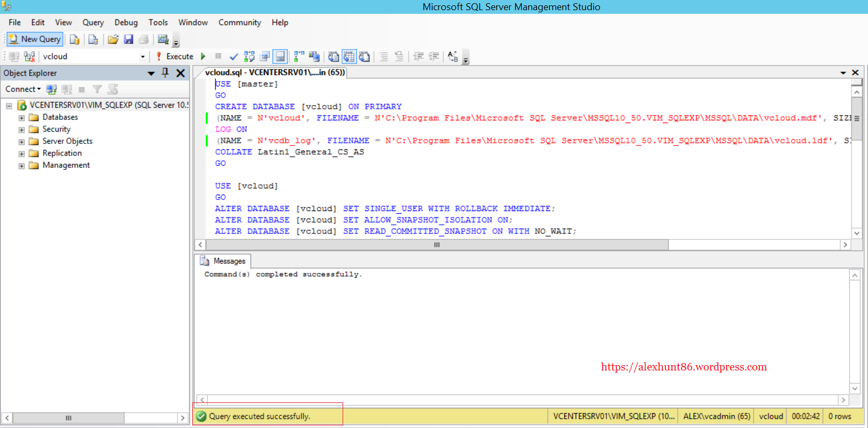Open the Query menu

point(93,22)
